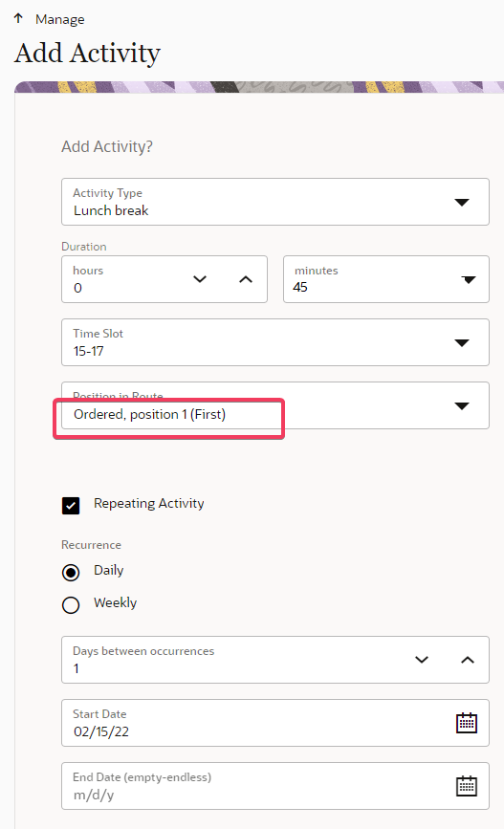Click the hours value field

pos(127,279)
